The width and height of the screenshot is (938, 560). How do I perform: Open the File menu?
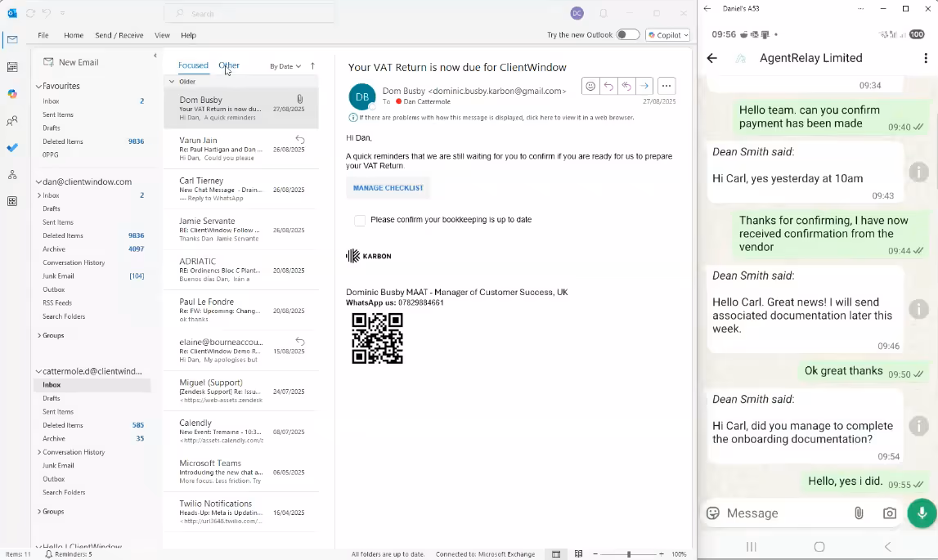coord(43,35)
